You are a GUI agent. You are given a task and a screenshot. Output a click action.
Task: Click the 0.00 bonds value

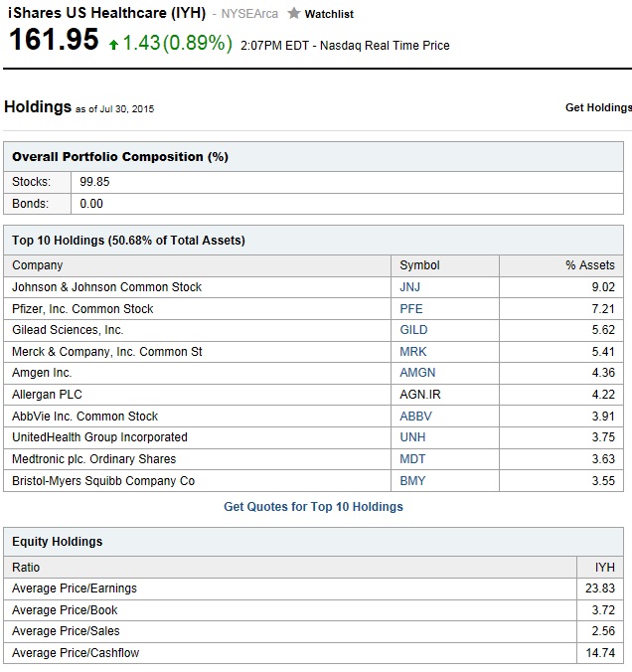[x=91, y=204]
